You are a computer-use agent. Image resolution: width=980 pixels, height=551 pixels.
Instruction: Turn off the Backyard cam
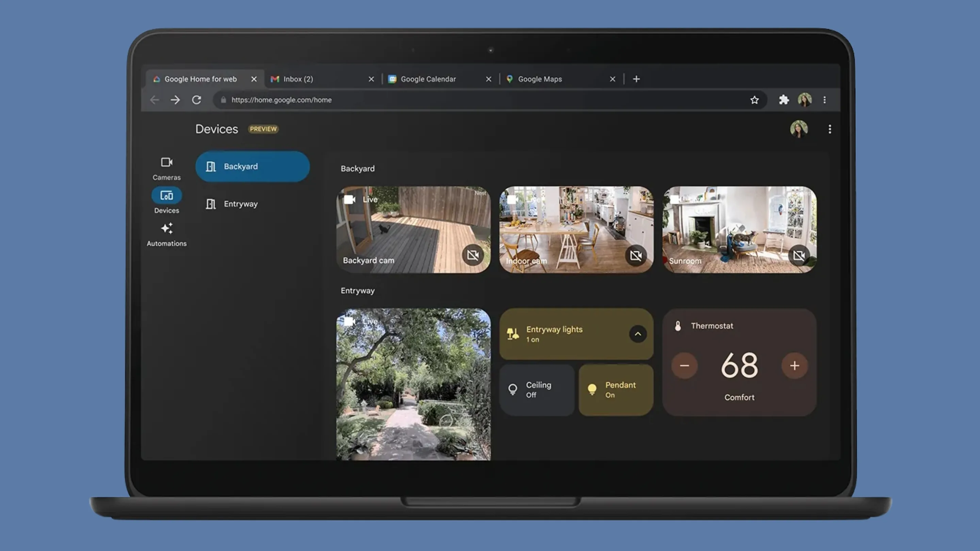[x=473, y=255]
